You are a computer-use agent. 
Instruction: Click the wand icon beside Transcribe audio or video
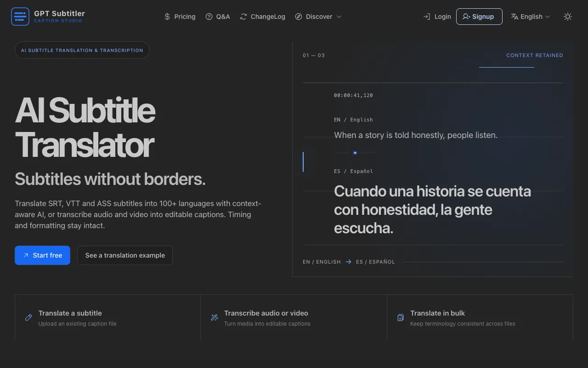coord(214,317)
